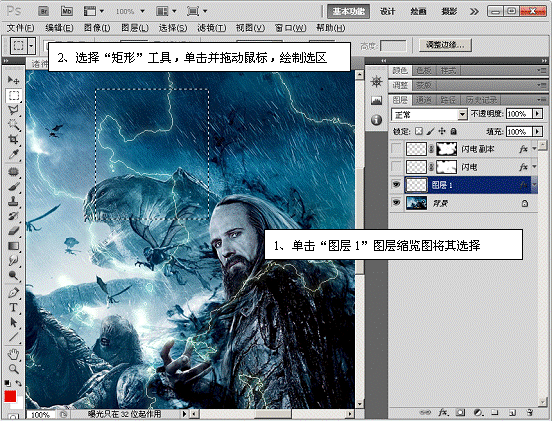
Task: Select the Eraser tool
Action: pyautogui.click(x=13, y=231)
